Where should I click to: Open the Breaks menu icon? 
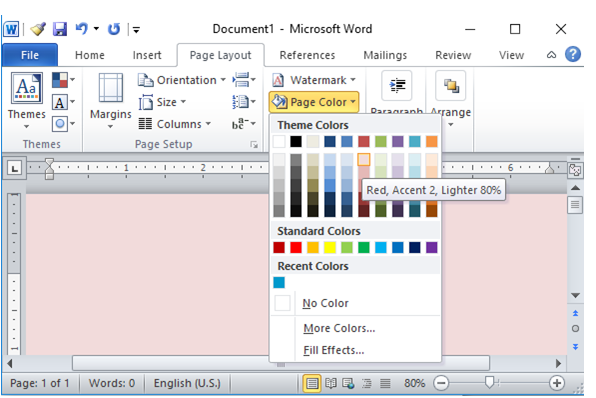[x=244, y=80]
